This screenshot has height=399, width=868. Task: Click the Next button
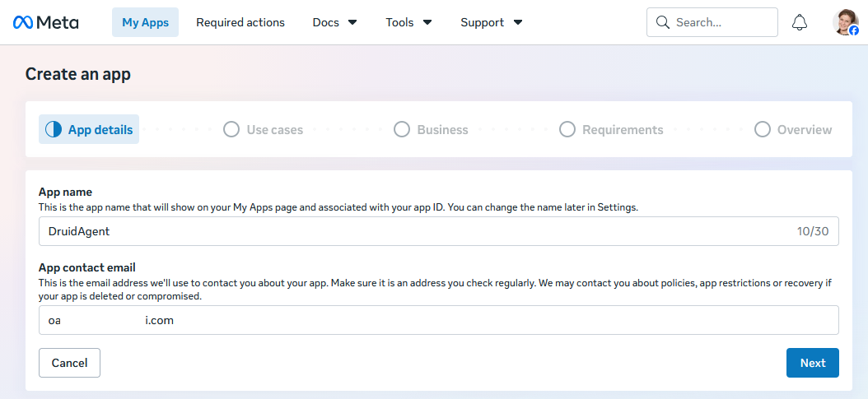813,363
